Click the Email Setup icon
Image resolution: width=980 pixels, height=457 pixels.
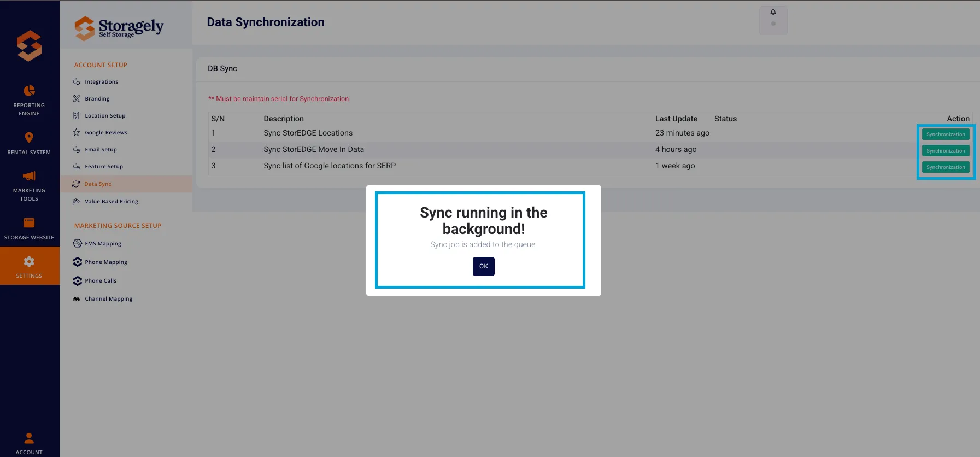click(x=77, y=150)
